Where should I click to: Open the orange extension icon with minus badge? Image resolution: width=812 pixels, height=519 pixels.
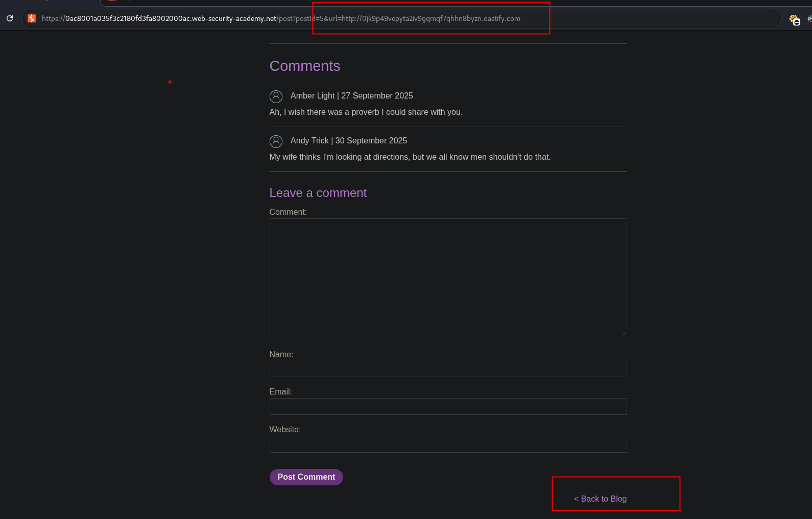point(794,20)
